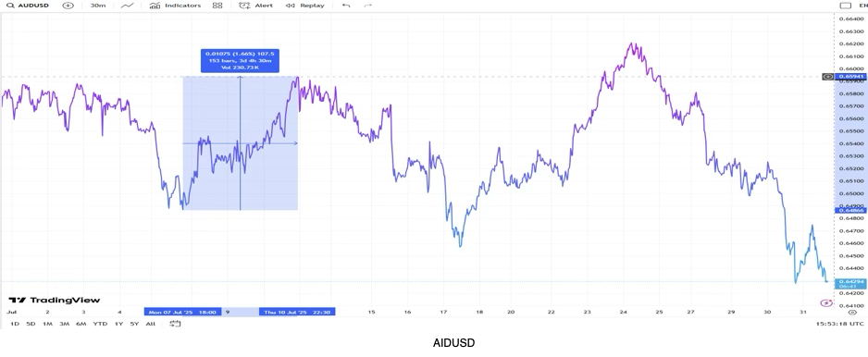
Task: Redo the chart action
Action: point(367,6)
